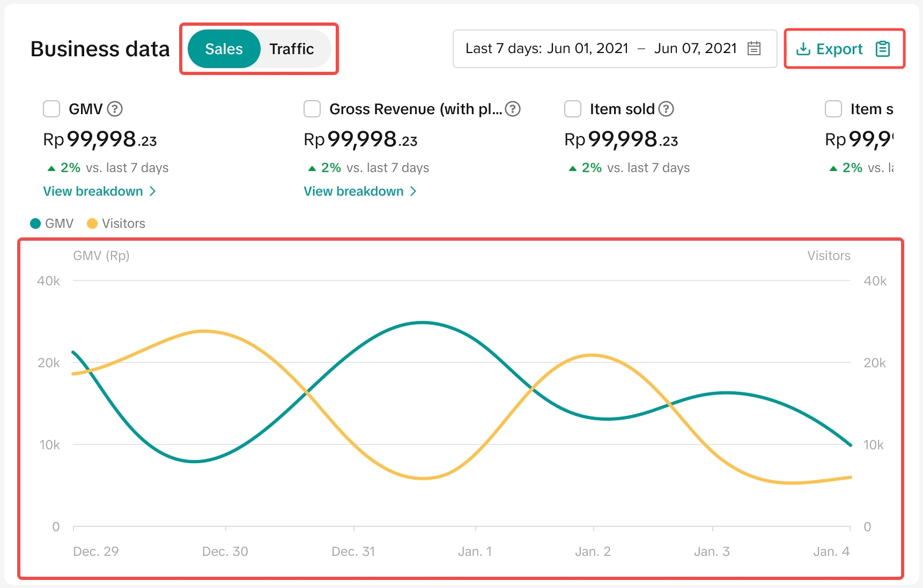
Task: Click the Gross Revenue help question icon
Action: (x=513, y=109)
